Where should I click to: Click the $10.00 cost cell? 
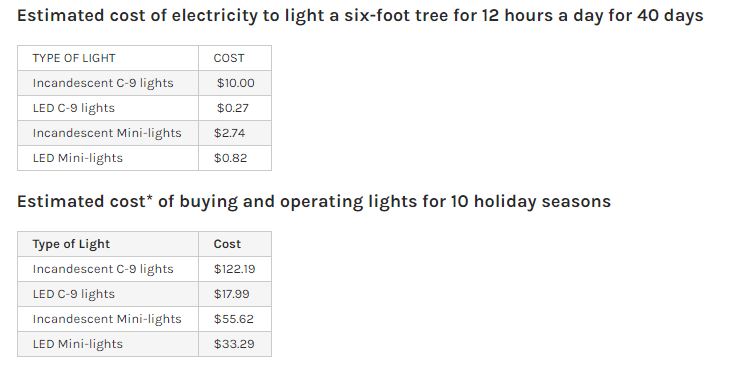click(236, 83)
